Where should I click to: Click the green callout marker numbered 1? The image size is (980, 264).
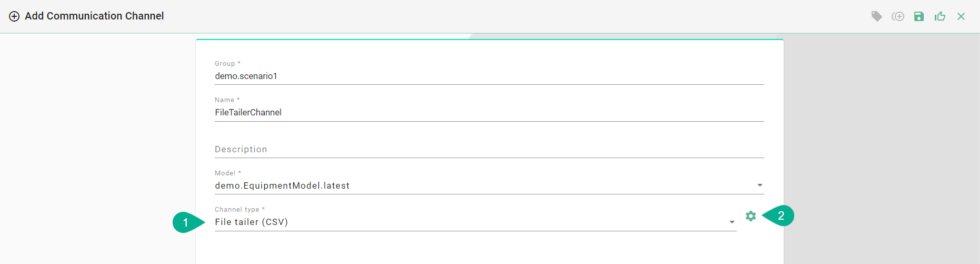point(186,222)
